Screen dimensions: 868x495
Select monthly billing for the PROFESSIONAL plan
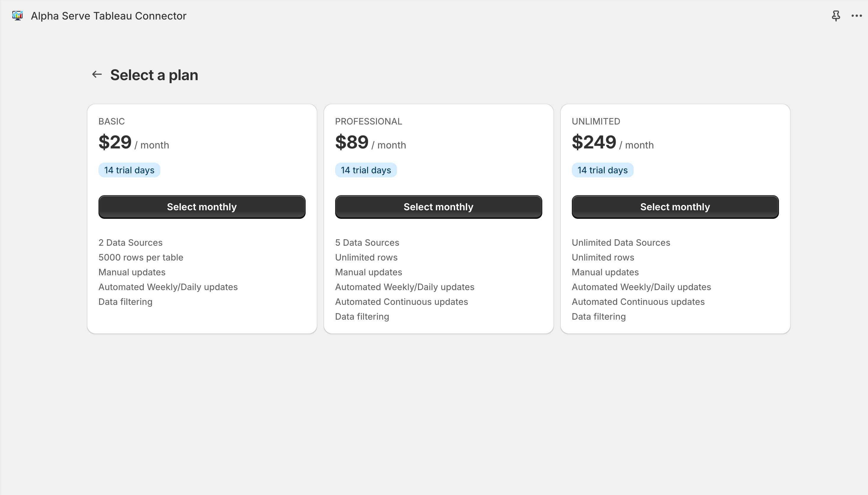click(x=438, y=207)
